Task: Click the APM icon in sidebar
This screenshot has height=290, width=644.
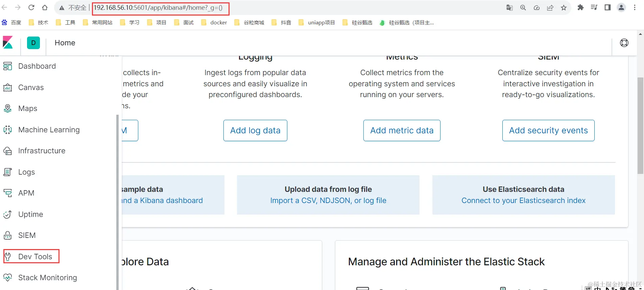Action: (x=7, y=193)
